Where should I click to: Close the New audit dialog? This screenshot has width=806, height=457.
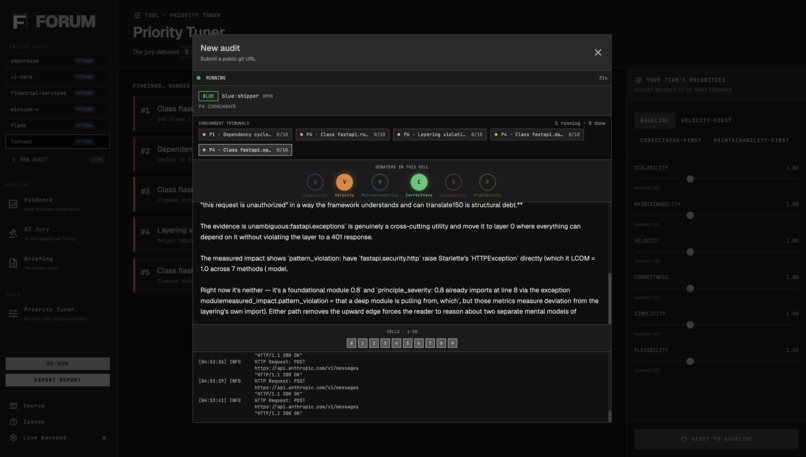597,52
